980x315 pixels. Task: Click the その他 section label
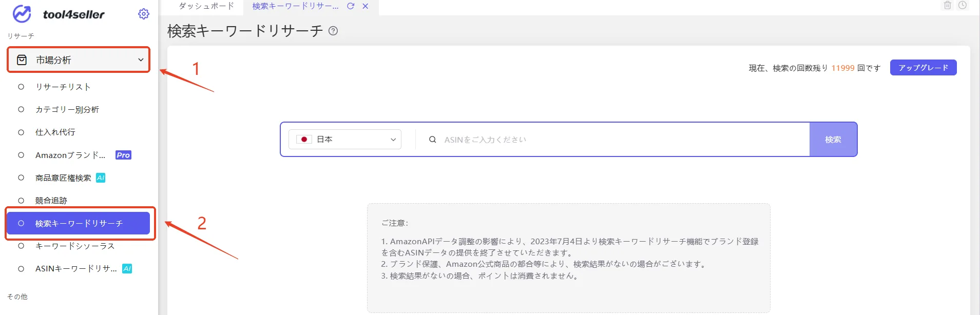[17, 297]
